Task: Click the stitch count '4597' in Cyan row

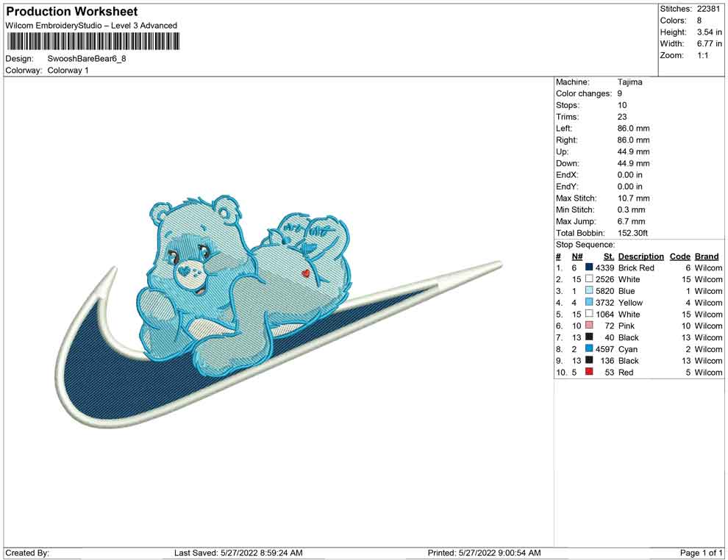Action: [x=605, y=349]
